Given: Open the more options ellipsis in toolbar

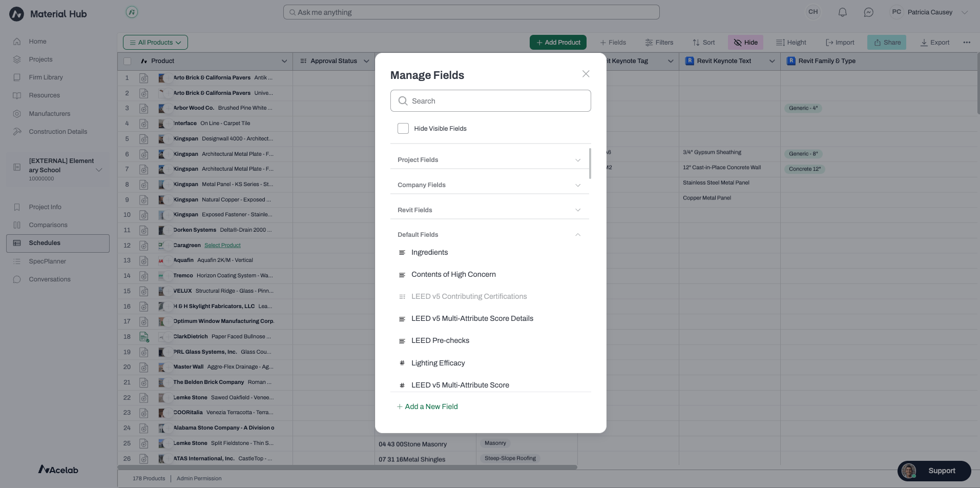Looking at the screenshot, I should (x=967, y=43).
